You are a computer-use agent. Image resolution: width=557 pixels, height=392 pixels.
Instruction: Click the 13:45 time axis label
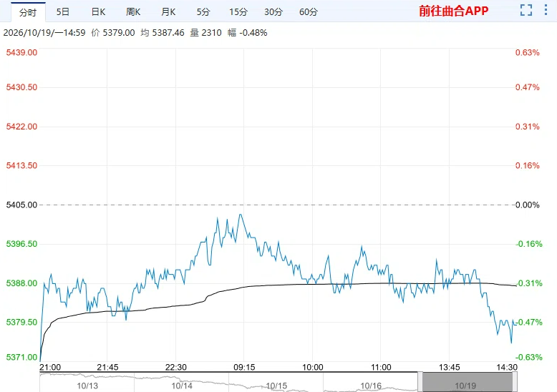point(450,367)
